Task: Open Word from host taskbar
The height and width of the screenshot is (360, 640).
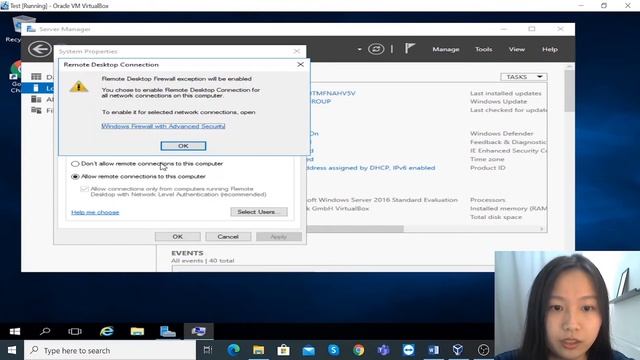Action: tap(433, 350)
